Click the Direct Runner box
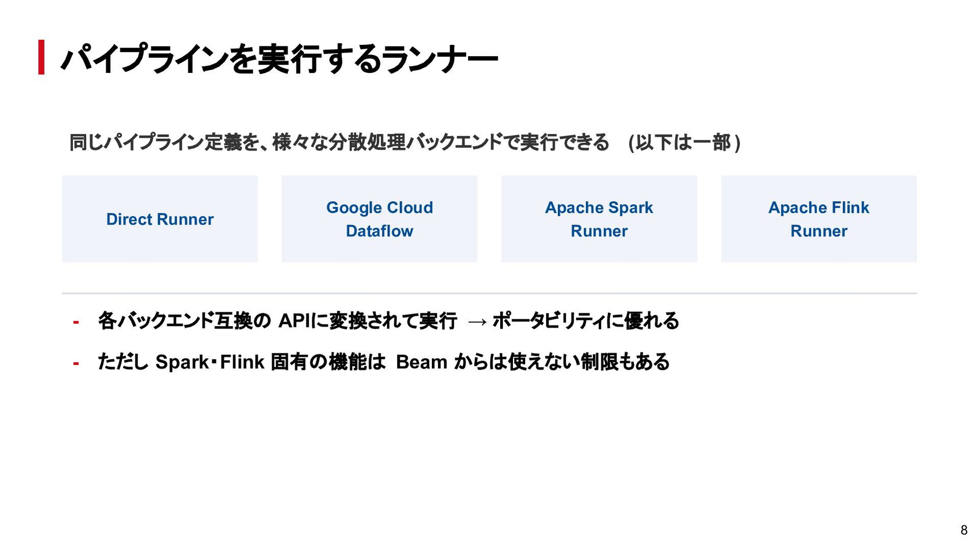980x552 pixels. click(x=160, y=219)
